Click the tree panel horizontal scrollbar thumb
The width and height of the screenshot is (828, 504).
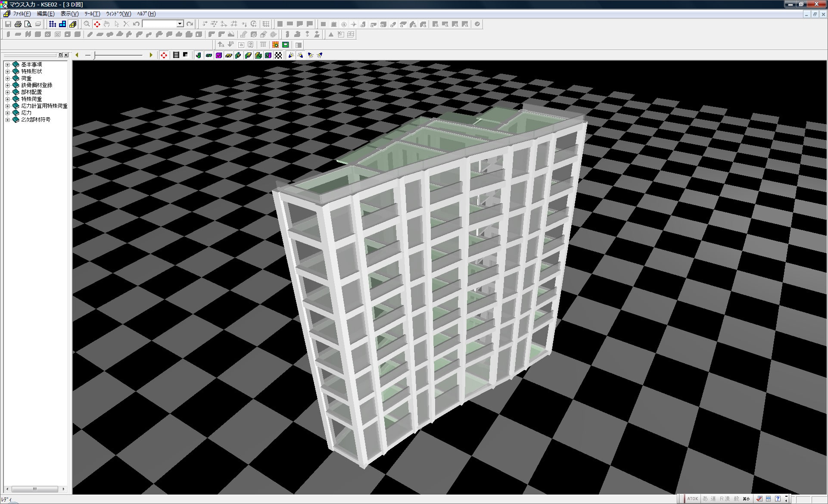click(34, 489)
